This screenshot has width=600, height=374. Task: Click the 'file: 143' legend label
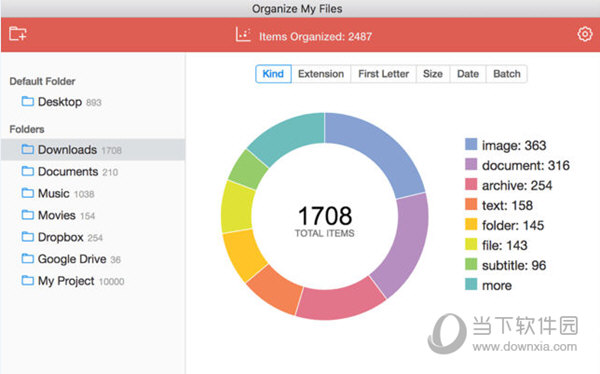click(504, 245)
